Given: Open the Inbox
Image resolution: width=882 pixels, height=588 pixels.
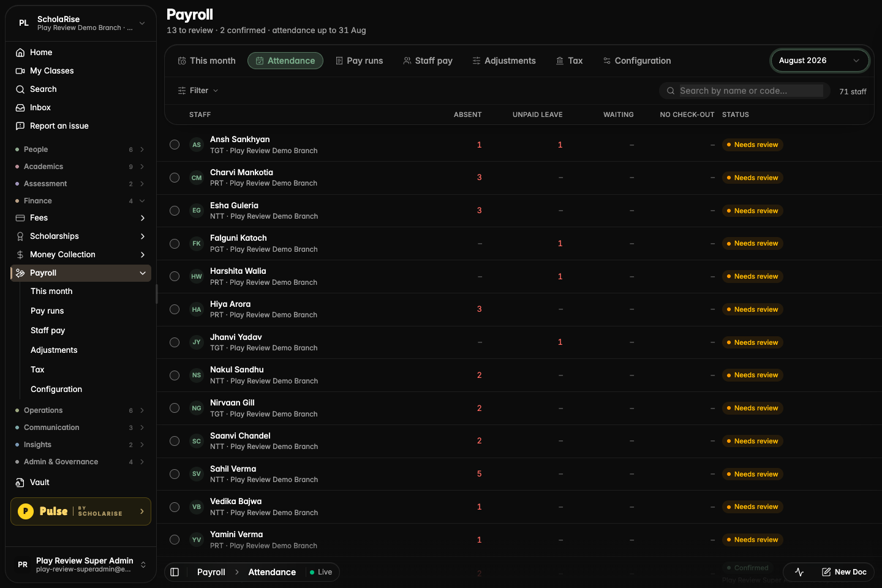Looking at the screenshot, I should [x=81, y=108].
